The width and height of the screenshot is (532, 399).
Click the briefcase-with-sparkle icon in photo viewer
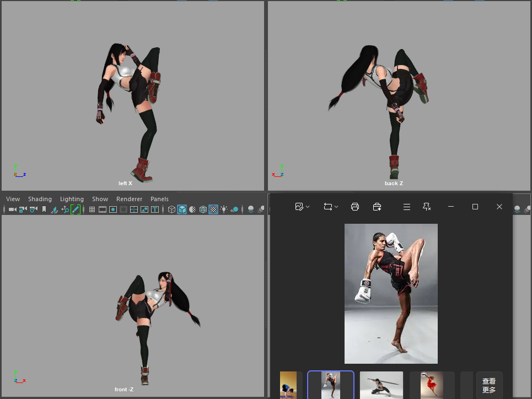coord(377,207)
